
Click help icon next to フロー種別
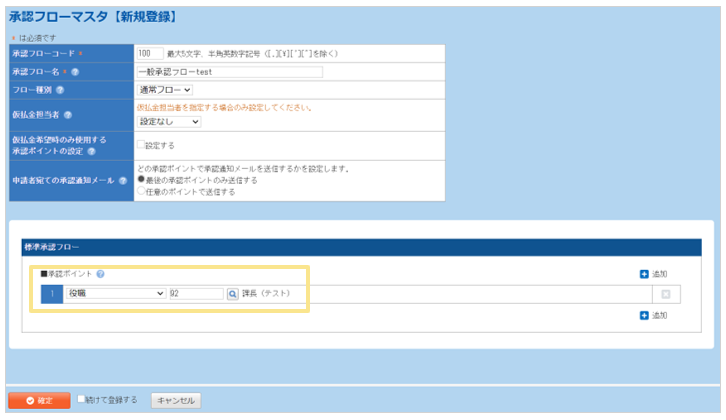pyautogui.click(x=61, y=91)
